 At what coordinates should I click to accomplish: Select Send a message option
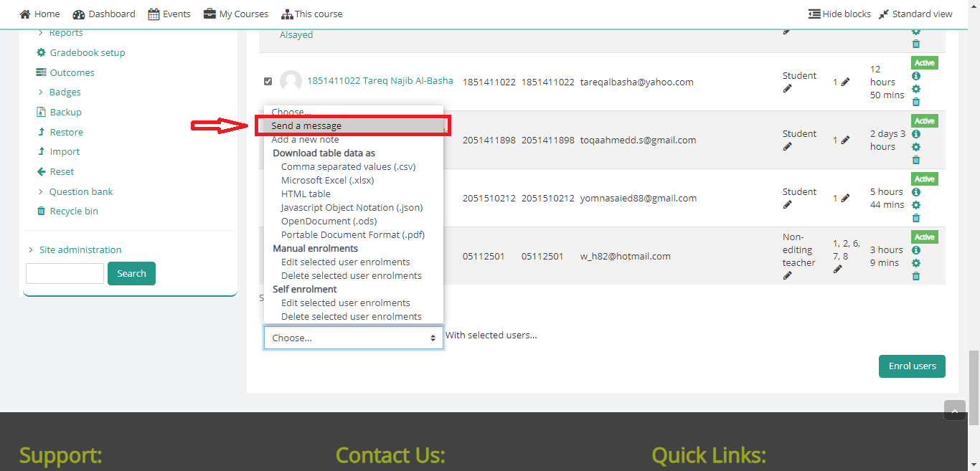coord(354,125)
